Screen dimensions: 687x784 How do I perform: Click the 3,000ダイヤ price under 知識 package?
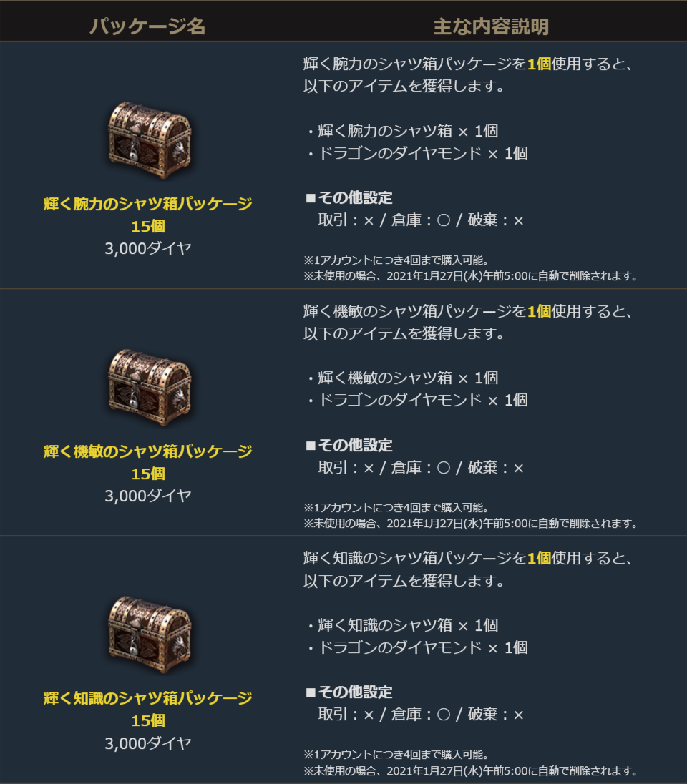coord(148,743)
